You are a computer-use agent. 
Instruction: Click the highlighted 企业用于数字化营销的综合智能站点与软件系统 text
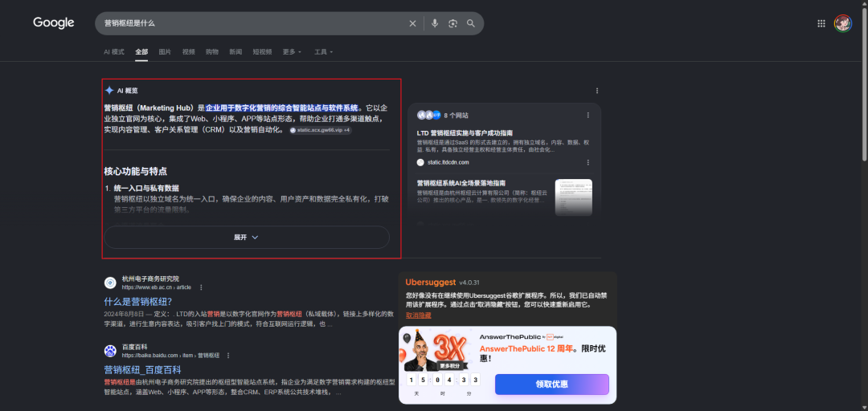[x=282, y=108]
